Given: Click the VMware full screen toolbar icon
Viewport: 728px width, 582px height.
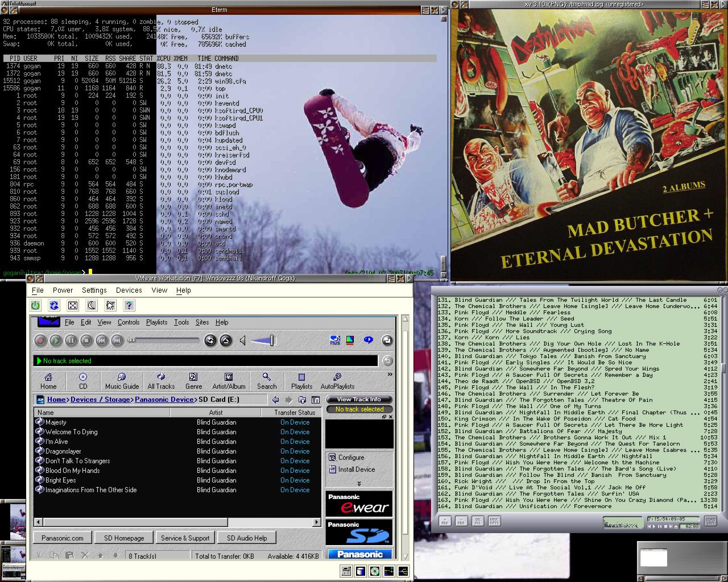Looking at the screenshot, I should coord(73,305).
